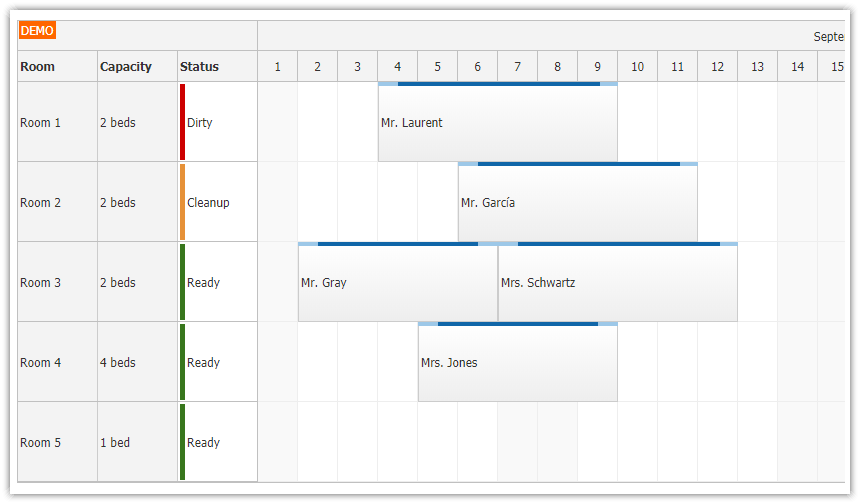860x504 pixels.
Task: Open Mrs. Jones's reservation in Room 4
Action: [x=517, y=363]
